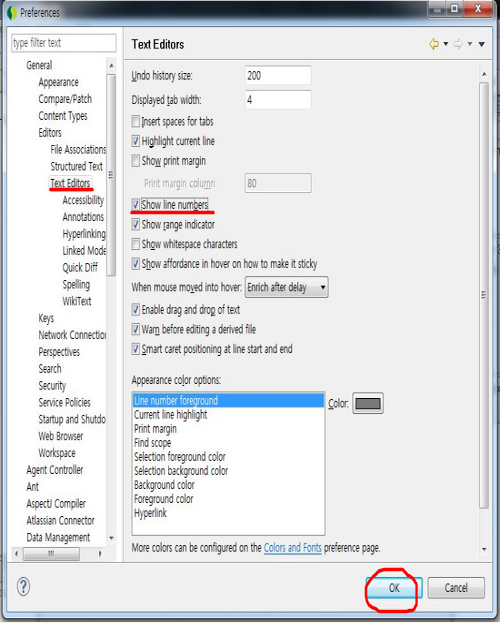Click the tree panel scroll down arrow
Screen dimensions: 500x623
tap(111, 538)
